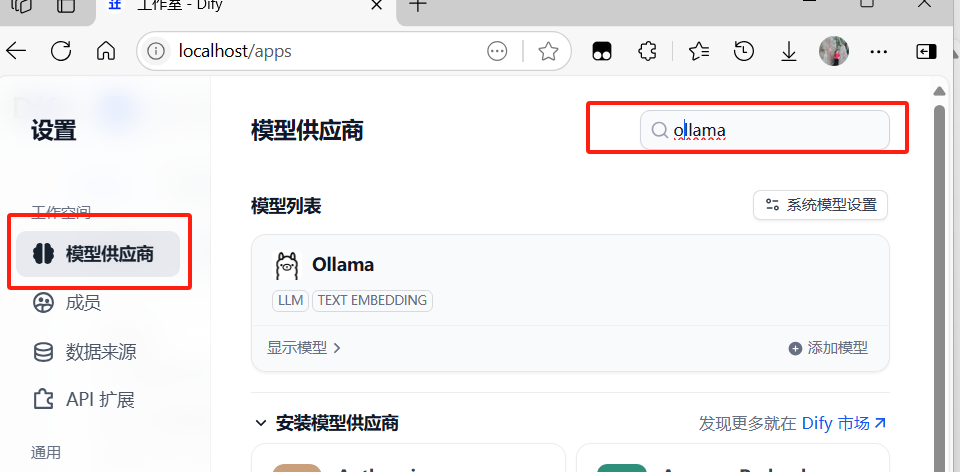Open the Favorites list icon
Image resolution: width=960 pixels, height=472 pixels.
coord(699,51)
